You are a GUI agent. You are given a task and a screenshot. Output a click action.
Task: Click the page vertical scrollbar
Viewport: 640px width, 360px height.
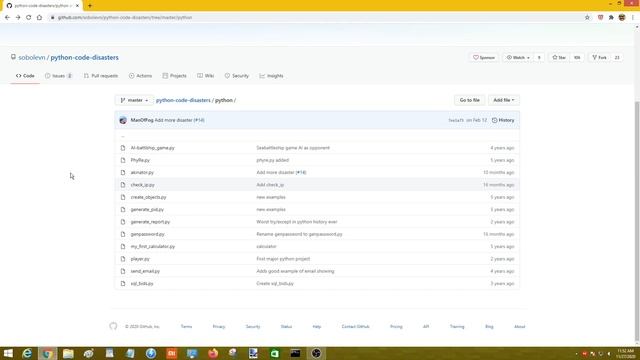coord(637,220)
